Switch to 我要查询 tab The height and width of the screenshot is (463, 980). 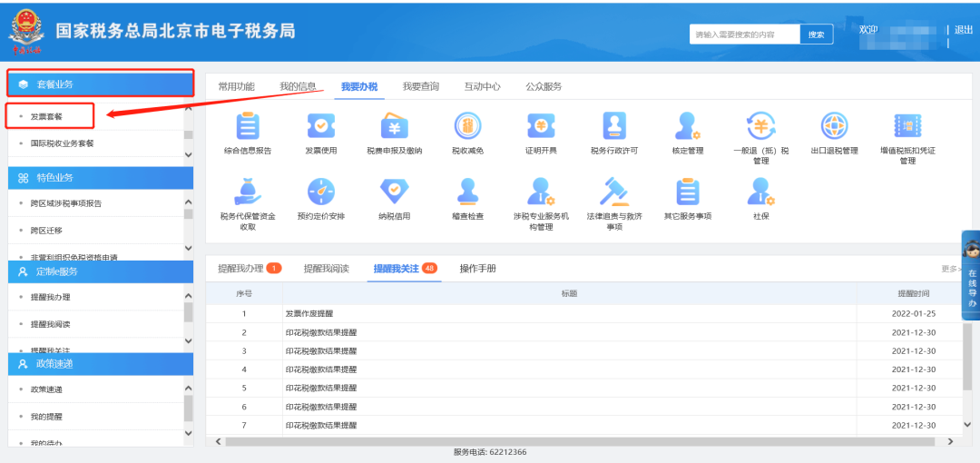pyautogui.click(x=421, y=87)
